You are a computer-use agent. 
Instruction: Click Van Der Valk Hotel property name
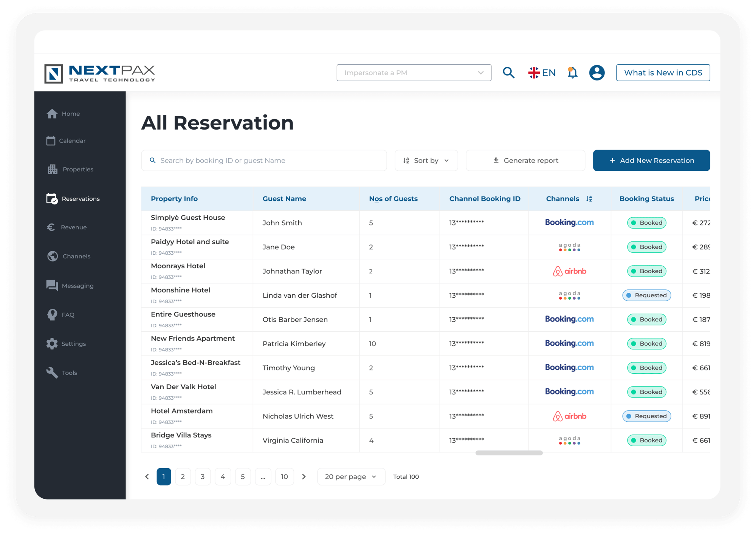(x=183, y=387)
